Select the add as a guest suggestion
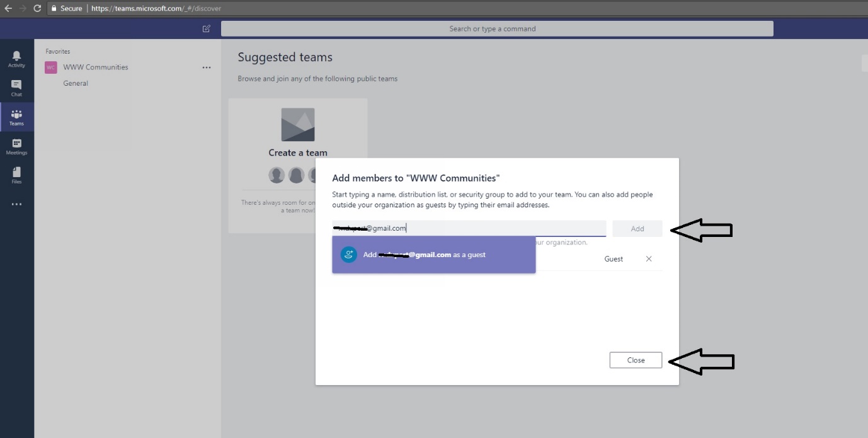This screenshot has height=438, width=868. (x=433, y=255)
